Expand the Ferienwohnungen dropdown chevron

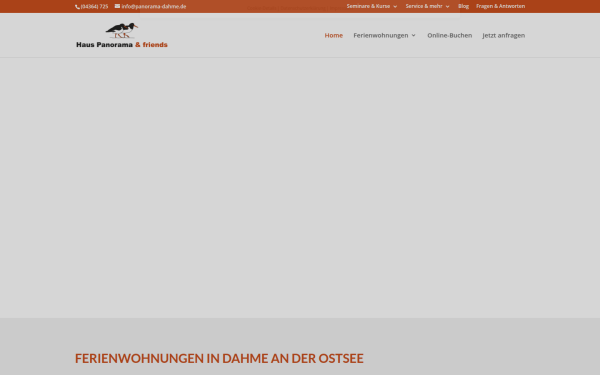413,35
